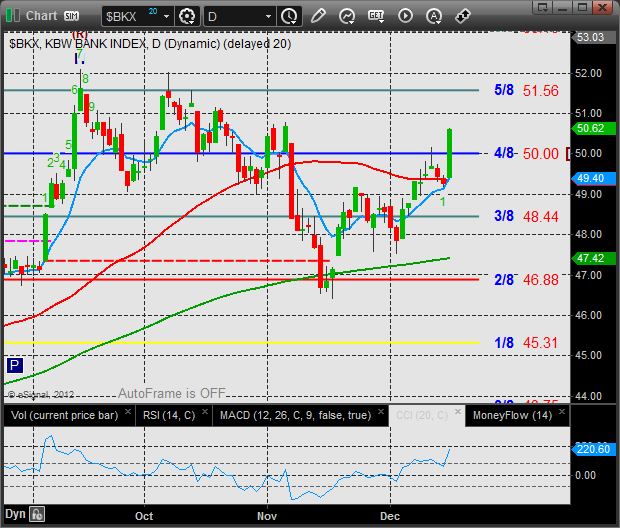Click the Dyn label at bottom left

point(15,514)
